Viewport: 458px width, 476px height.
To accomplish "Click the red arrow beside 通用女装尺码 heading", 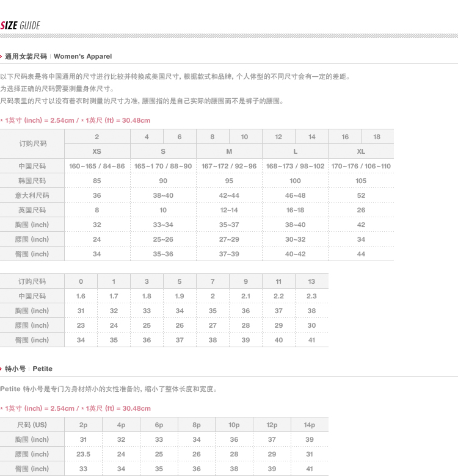I will coord(2,56).
